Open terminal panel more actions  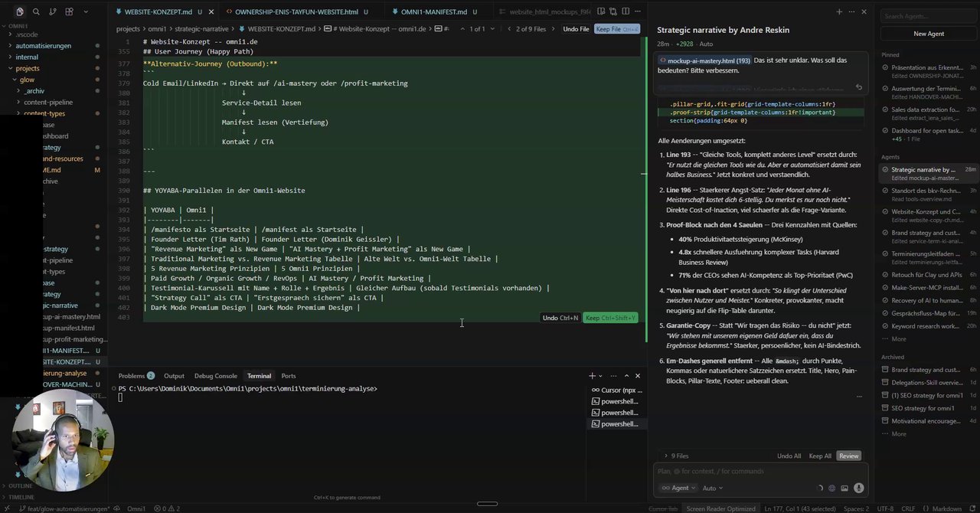pyautogui.click(x=614, y=376)
